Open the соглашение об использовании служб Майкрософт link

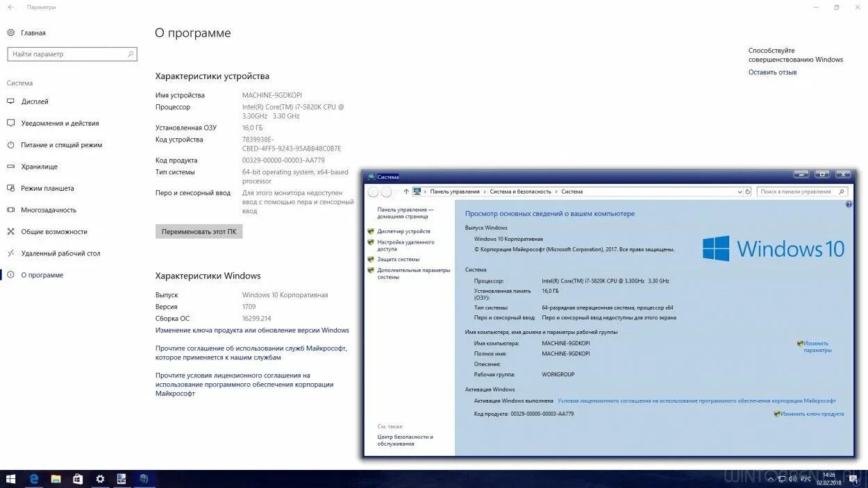pos(251,353)
